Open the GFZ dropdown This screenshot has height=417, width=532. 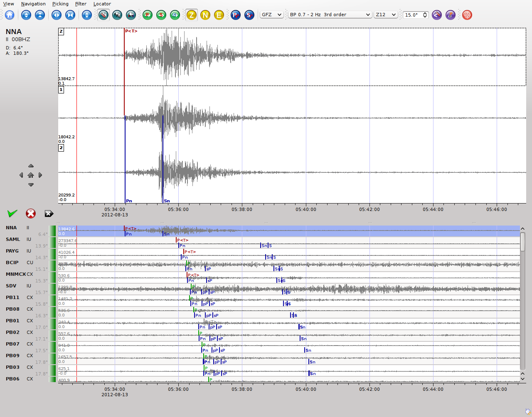(272, 15)
